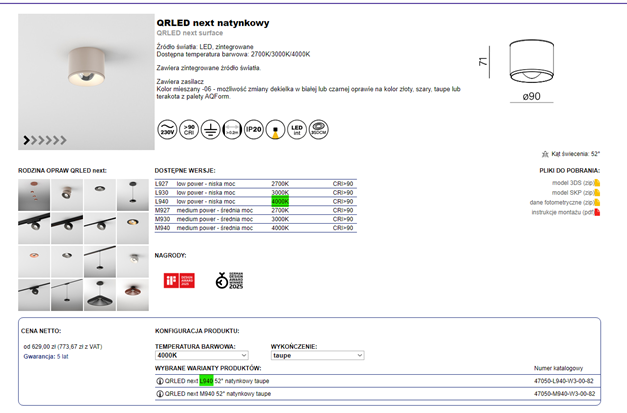Open the Wykończenie dropdown showing taupe
The height and width of the screenshot is (413, 627).
[317, 355]
